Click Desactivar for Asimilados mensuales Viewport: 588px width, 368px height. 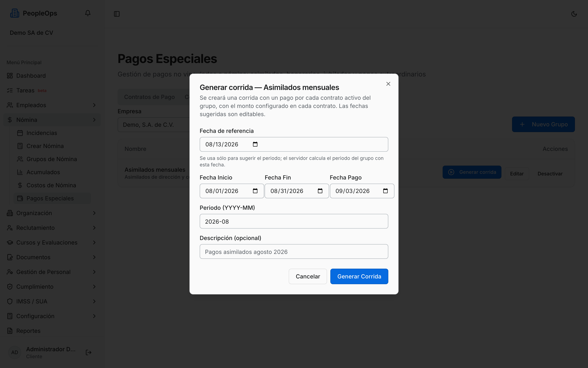550,174
